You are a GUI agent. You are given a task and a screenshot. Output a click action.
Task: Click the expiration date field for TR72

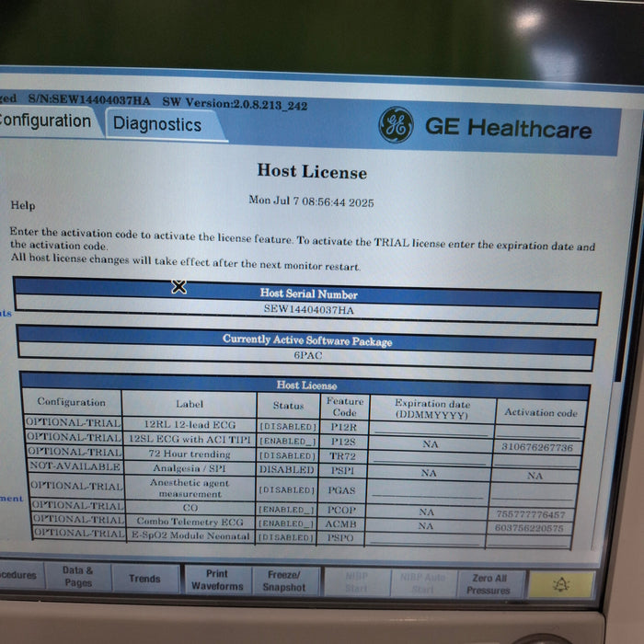point(430,458)
